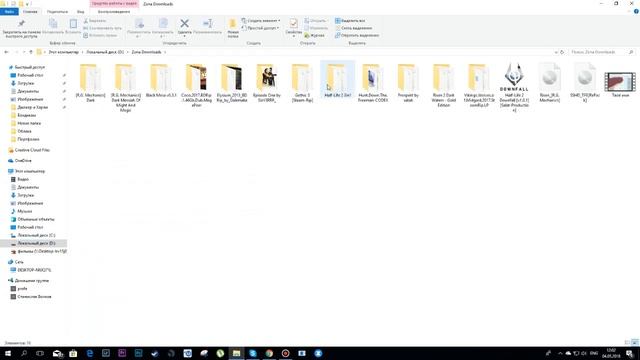Select the Risen 2 Dark Waters folder

point(444,85)
